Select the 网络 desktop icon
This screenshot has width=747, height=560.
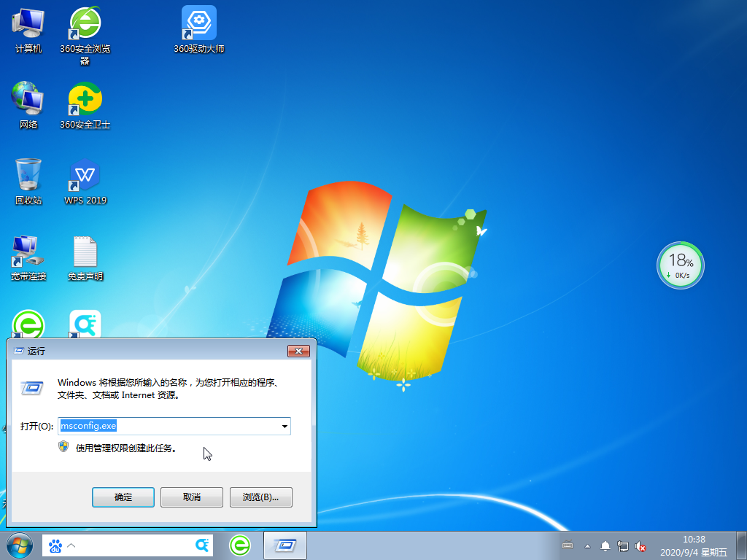coord(28,105)
